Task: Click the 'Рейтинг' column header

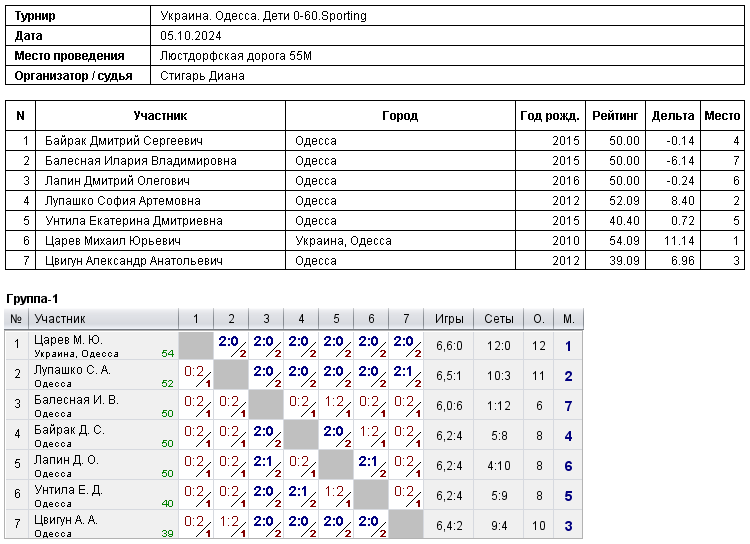Action: [615, 116]
